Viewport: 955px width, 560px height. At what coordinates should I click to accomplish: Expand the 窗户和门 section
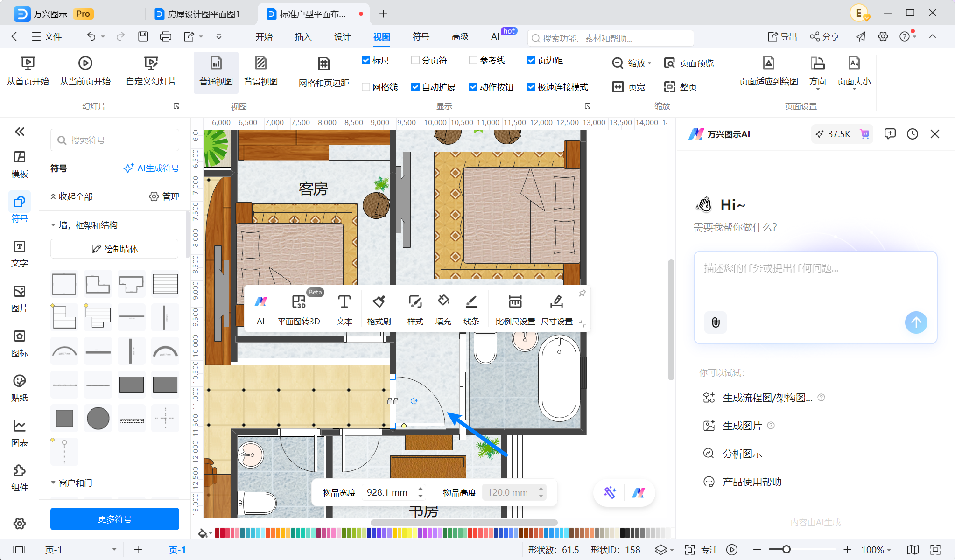tap(53, 483)
